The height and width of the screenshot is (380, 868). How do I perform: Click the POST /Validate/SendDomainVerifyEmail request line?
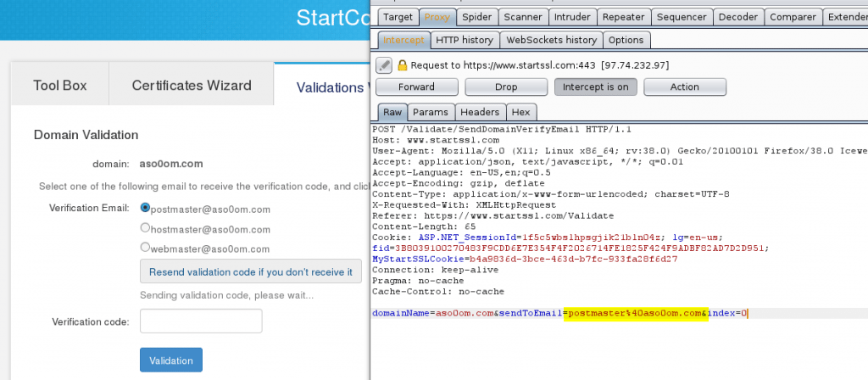502,129
